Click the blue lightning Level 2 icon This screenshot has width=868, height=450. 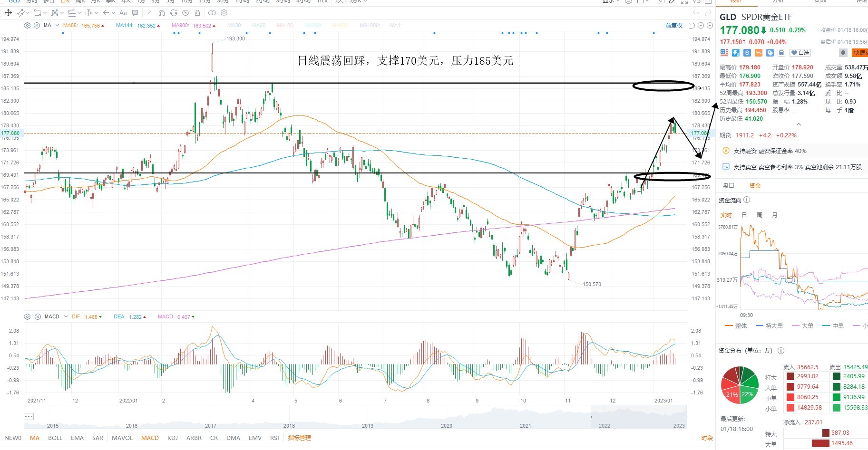click(736, 53)
